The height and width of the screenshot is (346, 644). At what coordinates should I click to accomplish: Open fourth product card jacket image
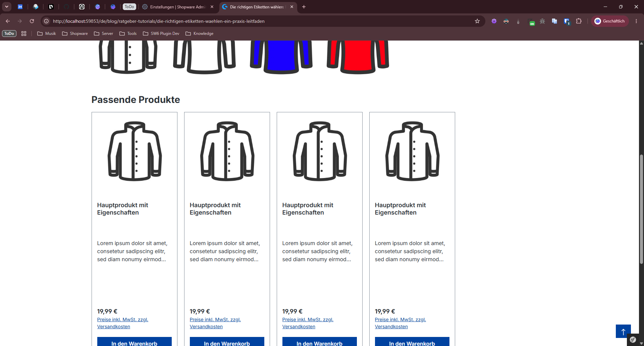(412, 151)
